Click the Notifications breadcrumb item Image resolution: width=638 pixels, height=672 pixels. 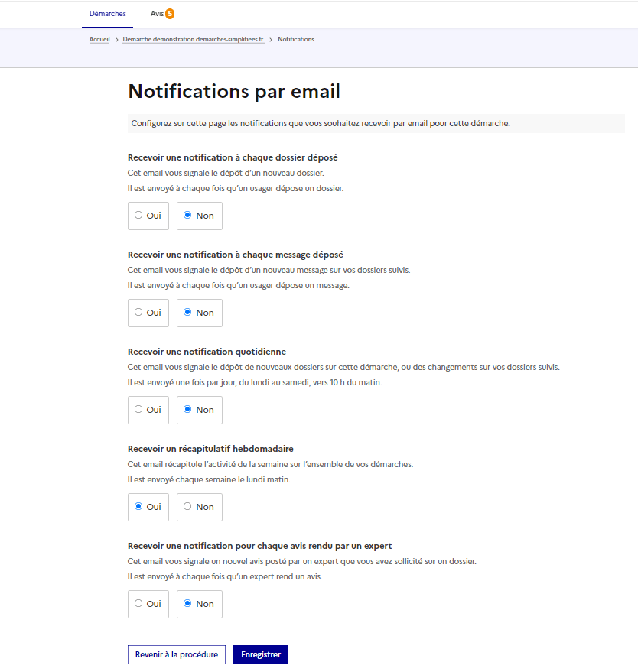(x=295, y=39)
